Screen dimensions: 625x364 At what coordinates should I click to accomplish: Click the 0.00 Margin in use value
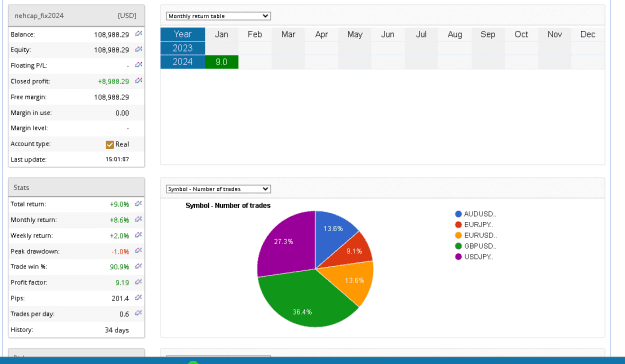[x=122, y=113]
